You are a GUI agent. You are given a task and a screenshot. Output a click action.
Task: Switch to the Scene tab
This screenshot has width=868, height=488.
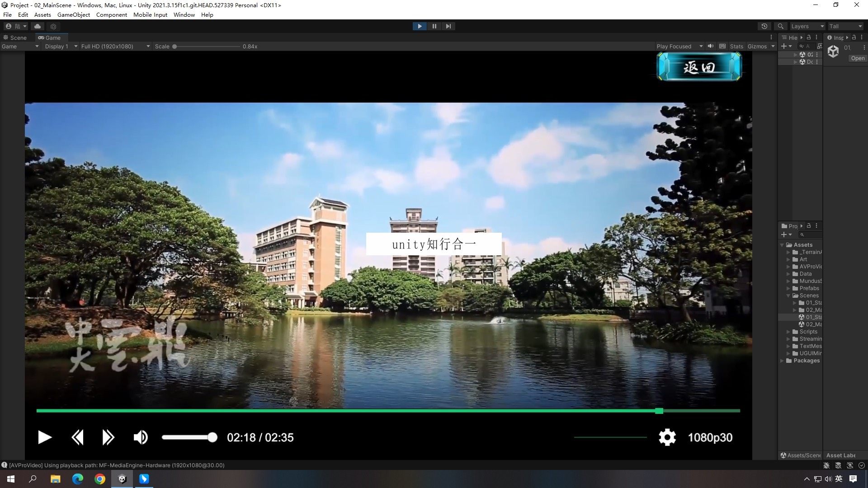pyautogui.click(x=15, y=38)
